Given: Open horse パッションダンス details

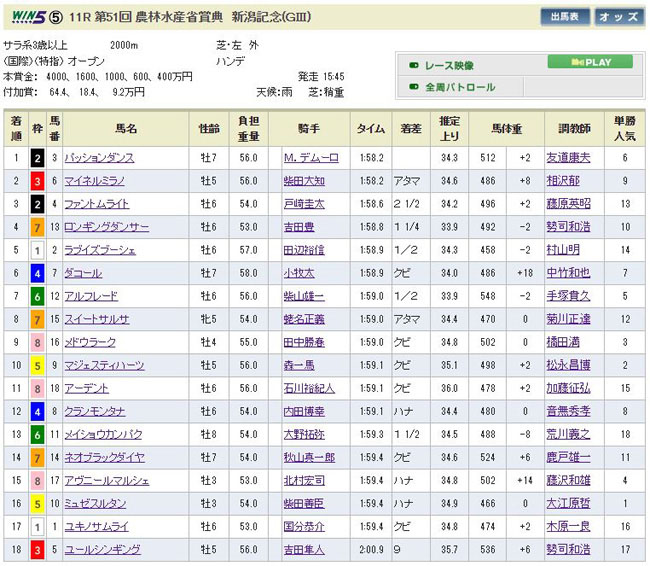Looking at the screenshot, I should coord(99,158).
